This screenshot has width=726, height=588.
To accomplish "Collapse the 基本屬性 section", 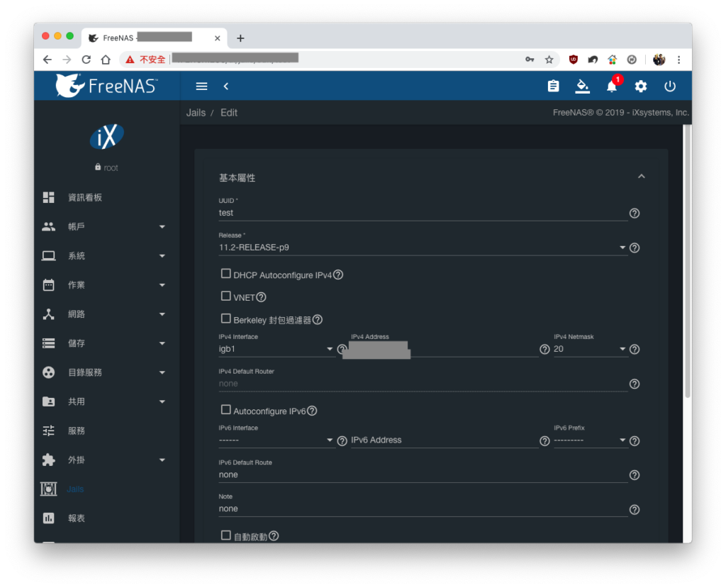I will click(x=641, y=177).
